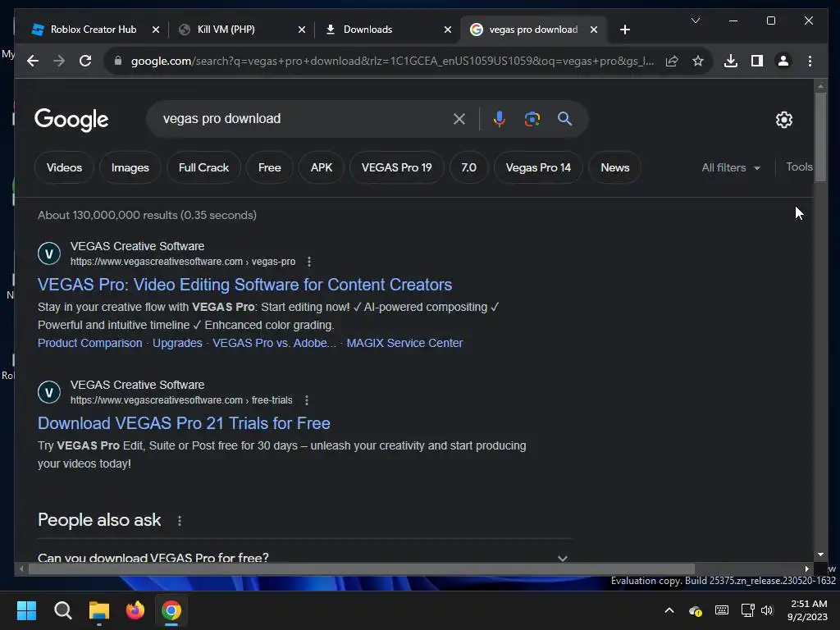Select the Free filter chip
Screen dimensions: 840x630
pyautogui.click(x=269, y=167)
